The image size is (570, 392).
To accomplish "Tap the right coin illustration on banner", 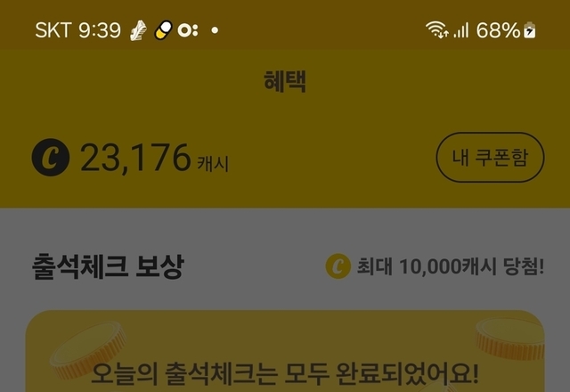I will 510,339.
